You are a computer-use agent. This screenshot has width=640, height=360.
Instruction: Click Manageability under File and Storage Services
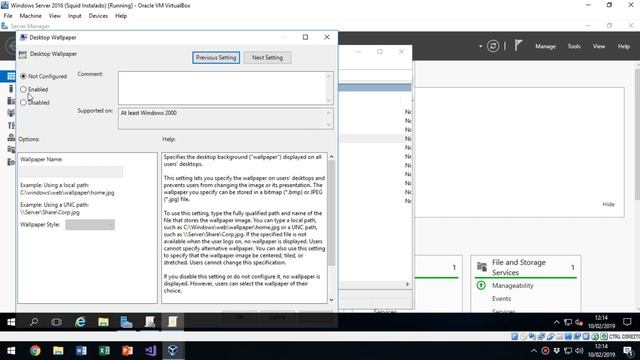pos(513,286)
